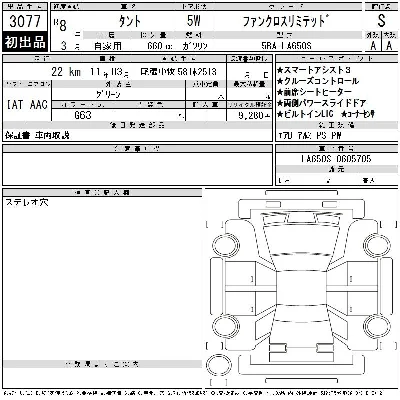Select the inspector note ステレオ穴
The width and height of the screenshot is (400, 400).
coord(27,202)
